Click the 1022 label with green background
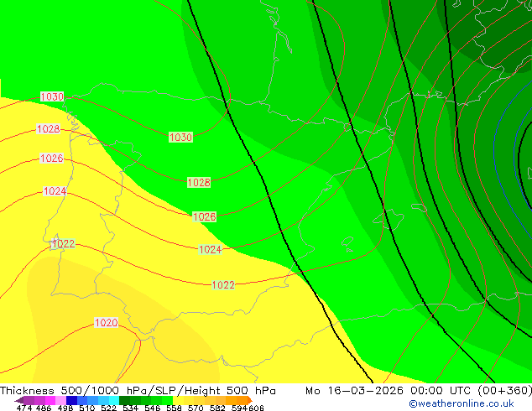 tap(223, 285)
